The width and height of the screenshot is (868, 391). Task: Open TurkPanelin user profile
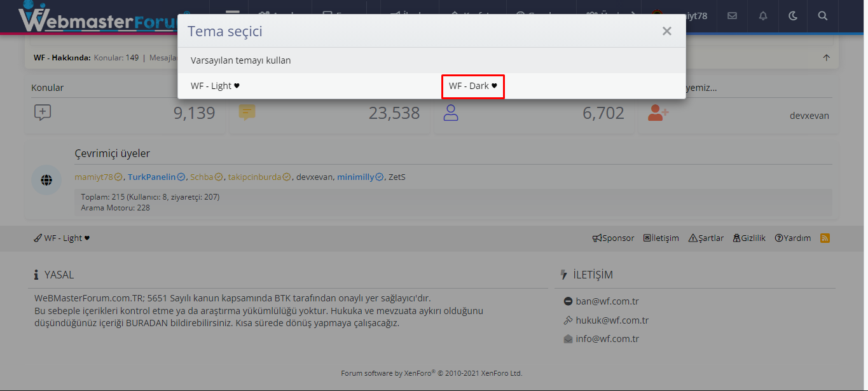[x=151, y=177]
